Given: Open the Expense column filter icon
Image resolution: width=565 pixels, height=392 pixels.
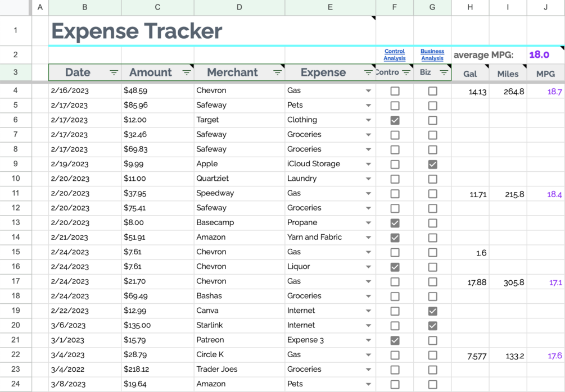Looking at the screenshot, I should pos(368,72).
